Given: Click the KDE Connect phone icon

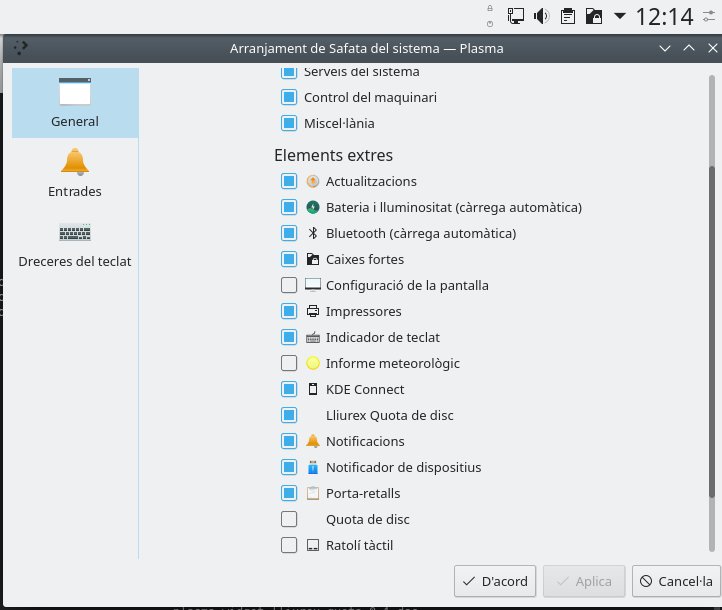Looking at the screenshot, I should (x=313, y=389).
